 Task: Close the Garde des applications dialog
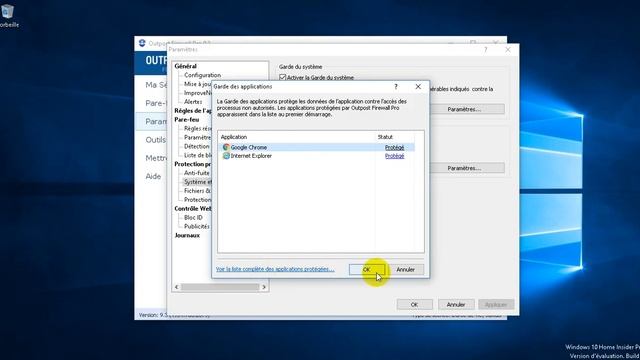click(x=418, y=87)
